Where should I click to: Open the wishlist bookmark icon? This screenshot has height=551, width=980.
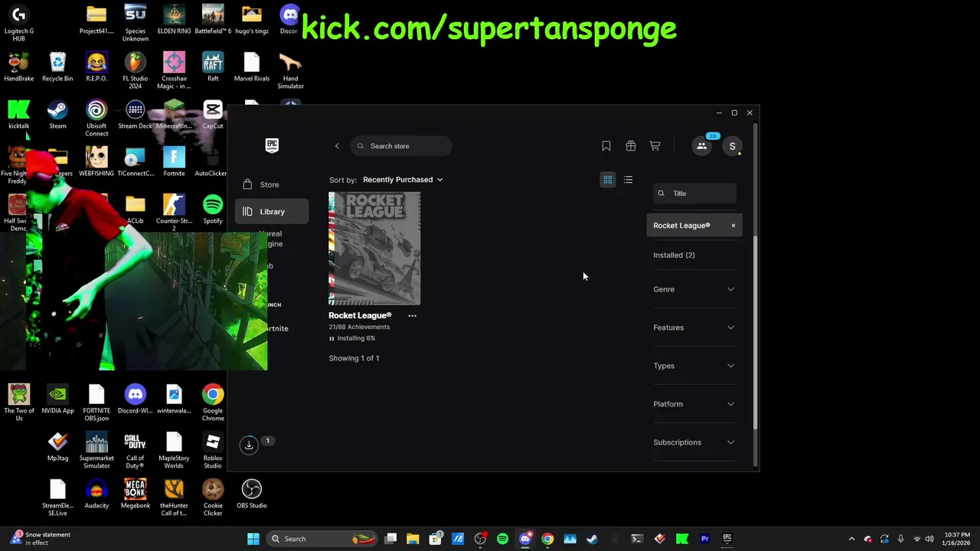(606, 146)
